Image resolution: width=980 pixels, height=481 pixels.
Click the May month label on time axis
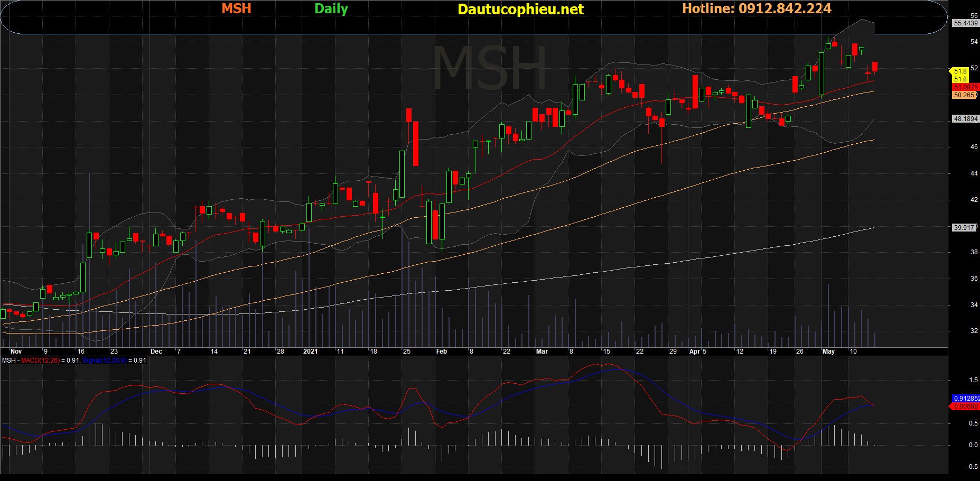828,351
